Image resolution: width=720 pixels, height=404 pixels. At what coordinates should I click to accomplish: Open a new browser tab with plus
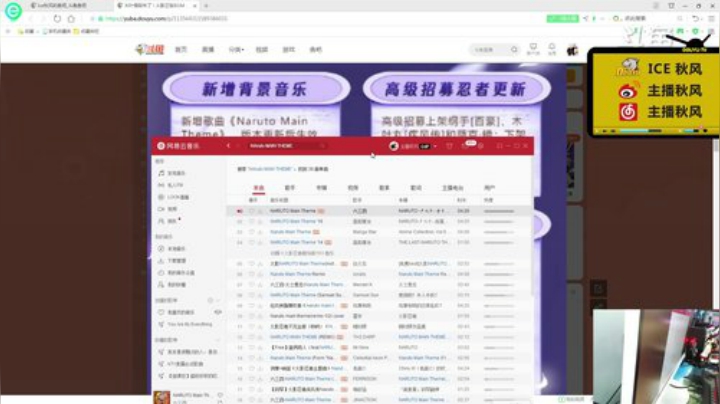click(x=206, y=6)
